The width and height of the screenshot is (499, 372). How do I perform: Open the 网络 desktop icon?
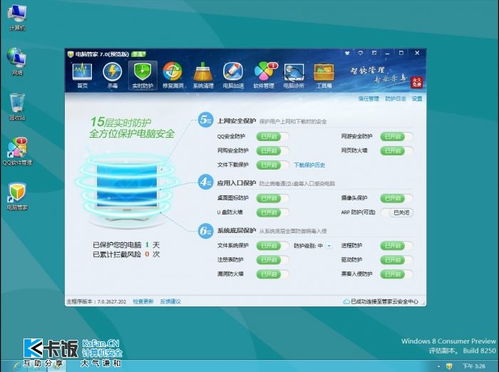(17, 62)
